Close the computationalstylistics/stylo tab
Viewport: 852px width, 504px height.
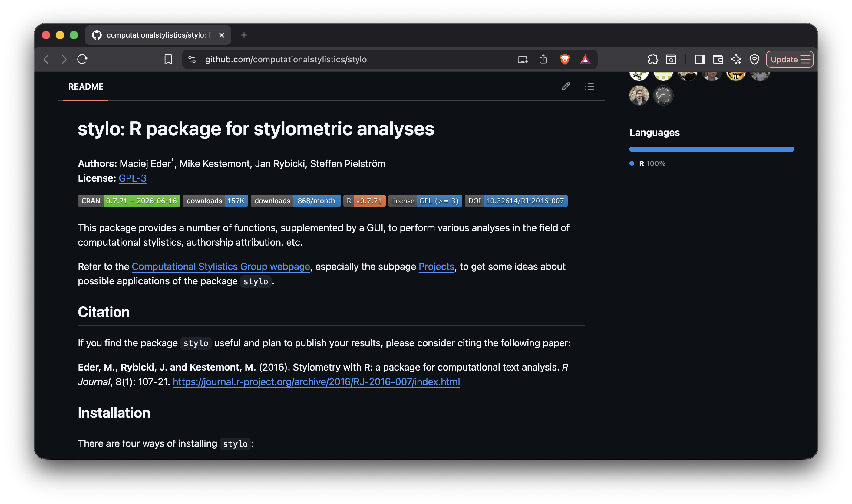click(222, 35)
